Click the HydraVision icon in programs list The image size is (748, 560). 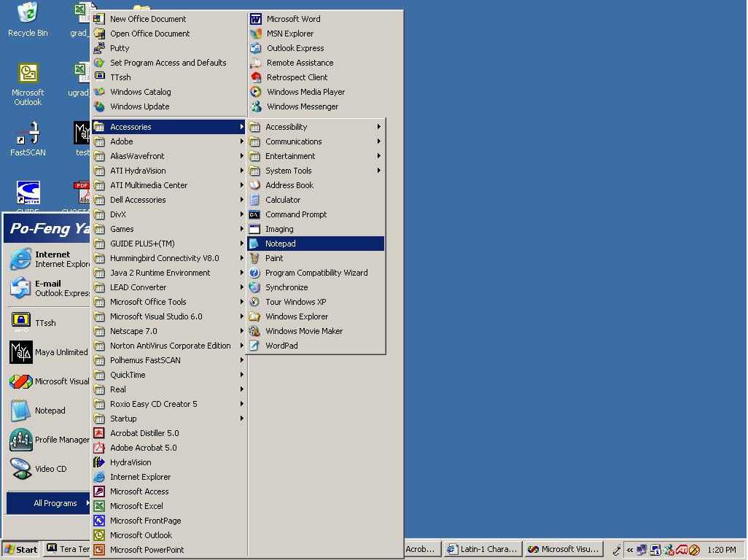pyautogui.click(x=99, y=462)
